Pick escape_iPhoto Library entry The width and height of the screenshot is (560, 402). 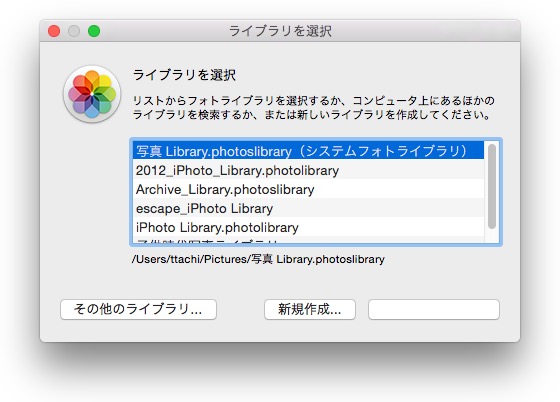tap(308, 208)
